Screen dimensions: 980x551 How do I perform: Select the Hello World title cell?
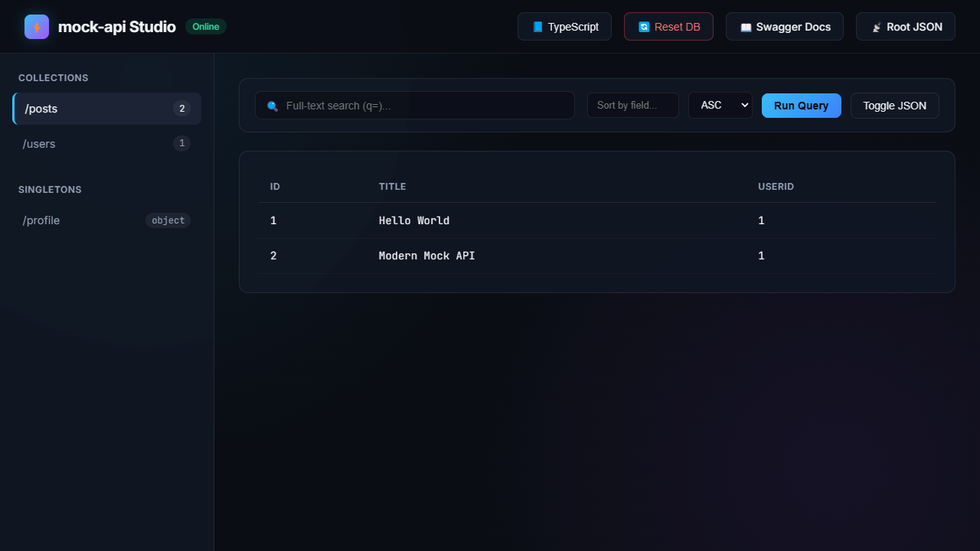point(414,220)
